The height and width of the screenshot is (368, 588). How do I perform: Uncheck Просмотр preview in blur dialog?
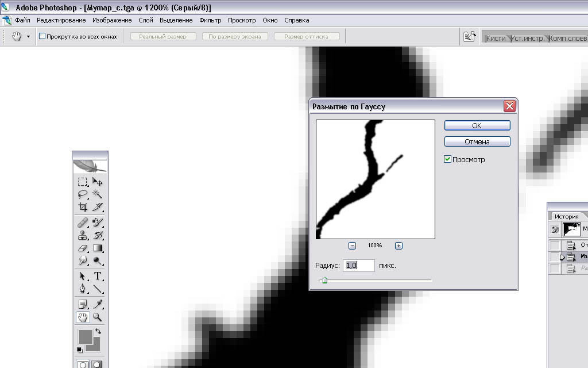447,159
